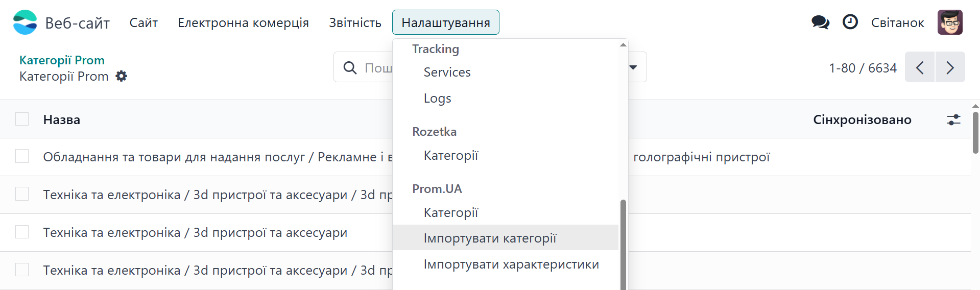The height and width of the screenshot is (290, 980).
Task: Select Імпортувати категорії menu entry
Action: [x=490, y=238]
